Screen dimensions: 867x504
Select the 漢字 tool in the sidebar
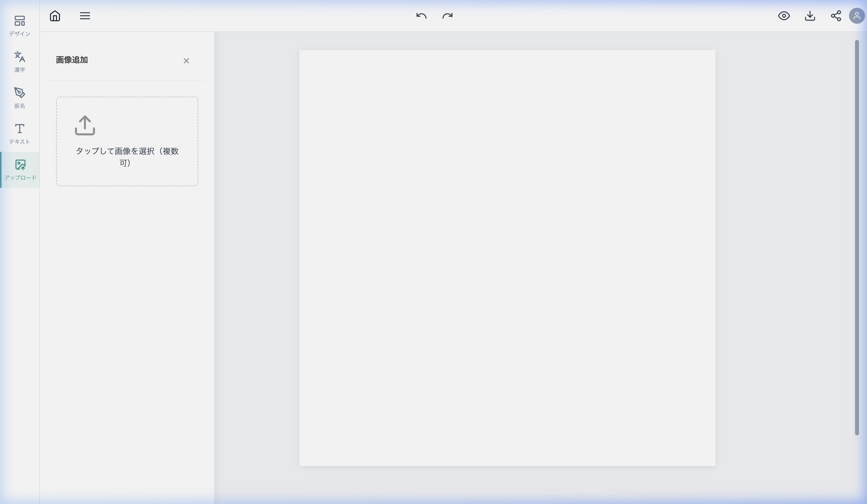point(19,62)
